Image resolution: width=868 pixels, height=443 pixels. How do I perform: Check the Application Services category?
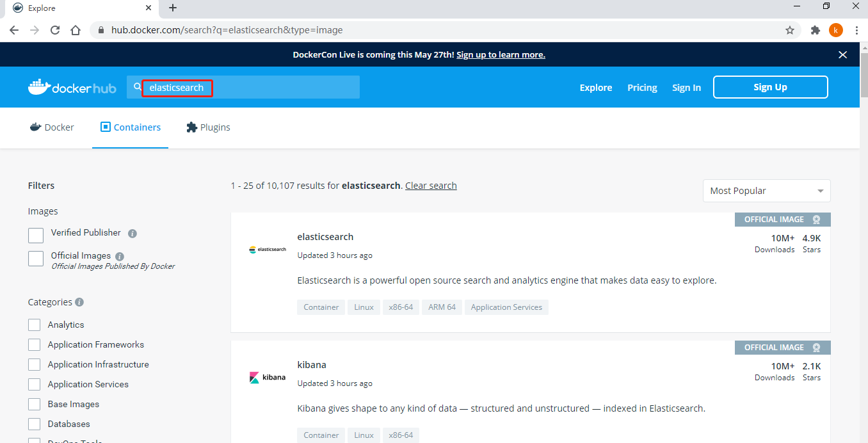[34, 384]
